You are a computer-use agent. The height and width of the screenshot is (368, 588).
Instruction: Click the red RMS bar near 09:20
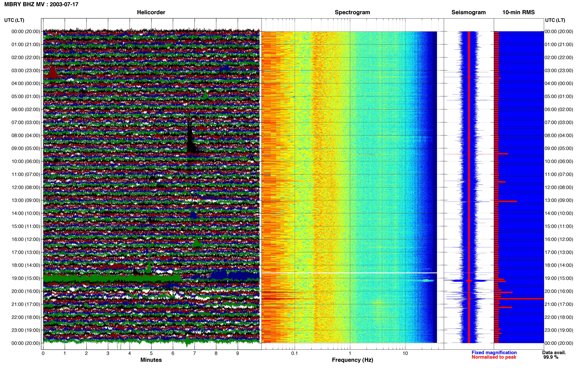coord(501,154)
